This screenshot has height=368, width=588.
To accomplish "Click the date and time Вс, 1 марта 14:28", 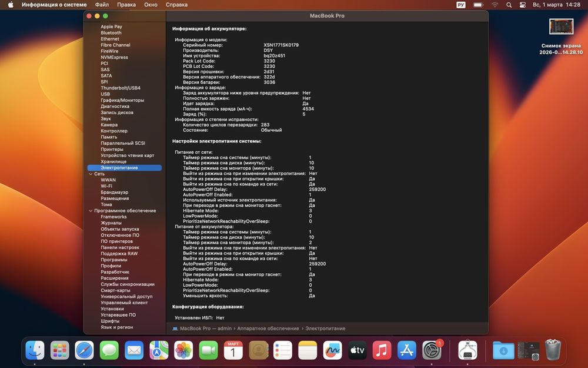I will 556,5.
